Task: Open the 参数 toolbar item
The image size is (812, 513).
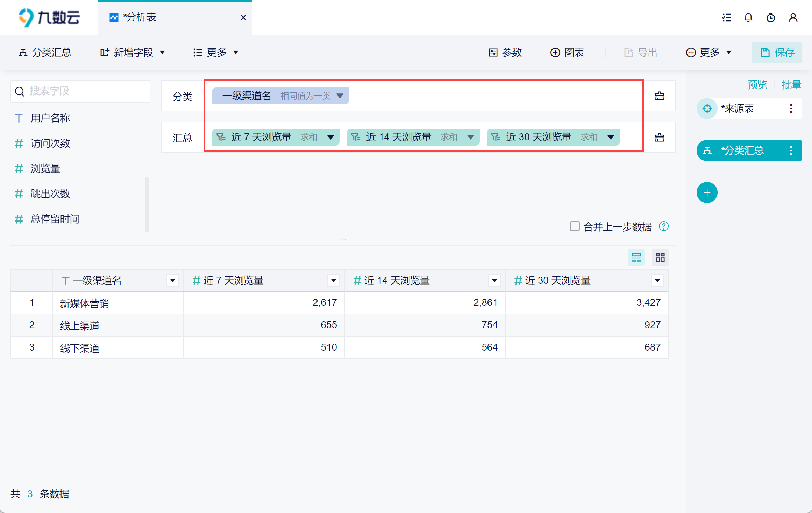Action: pos(505,52)
